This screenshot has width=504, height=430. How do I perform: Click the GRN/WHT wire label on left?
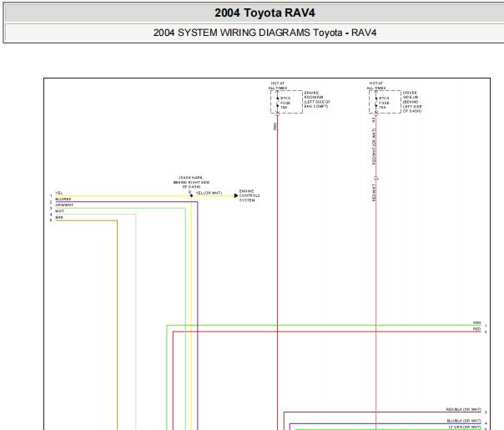64,205
